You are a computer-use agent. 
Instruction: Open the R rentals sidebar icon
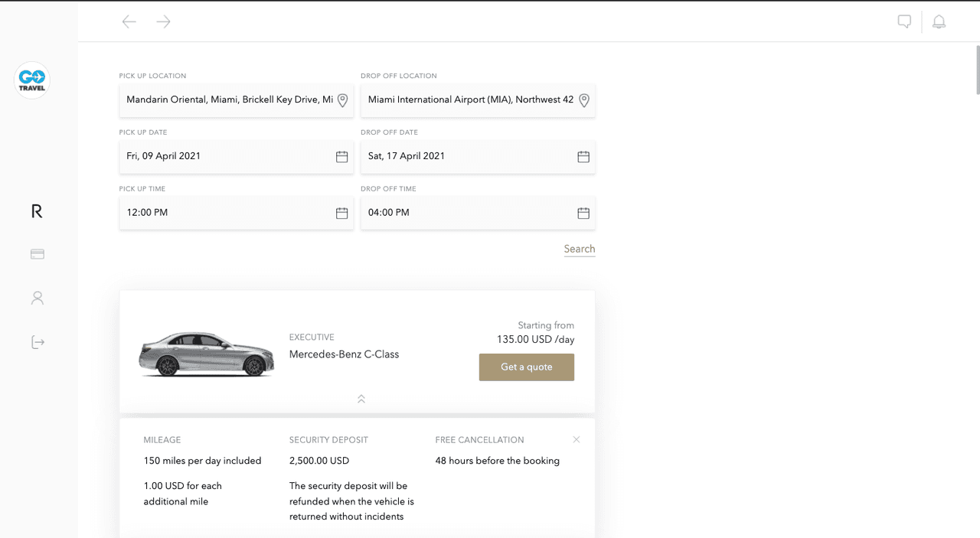37,211
